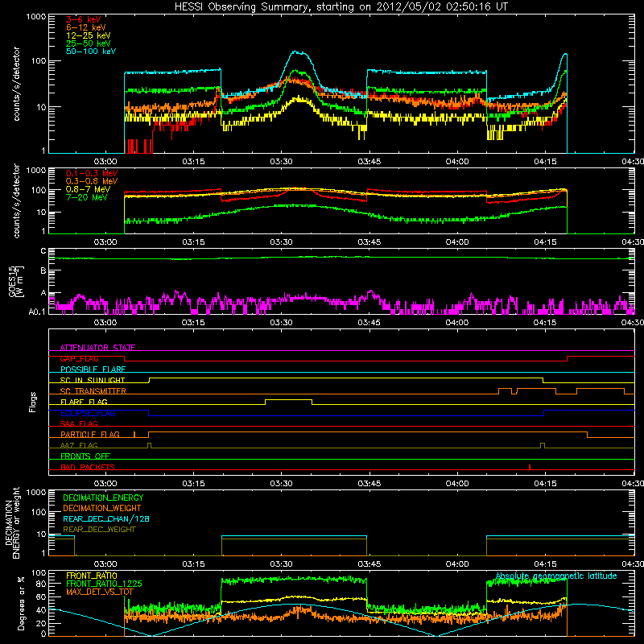
Task: Click the 0.3-0.8 MeV legend entry
Action: coord(92,181)
